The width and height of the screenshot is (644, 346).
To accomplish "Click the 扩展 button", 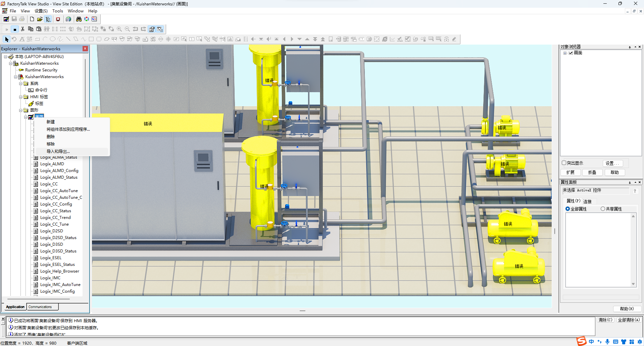I will click(571, 172).
